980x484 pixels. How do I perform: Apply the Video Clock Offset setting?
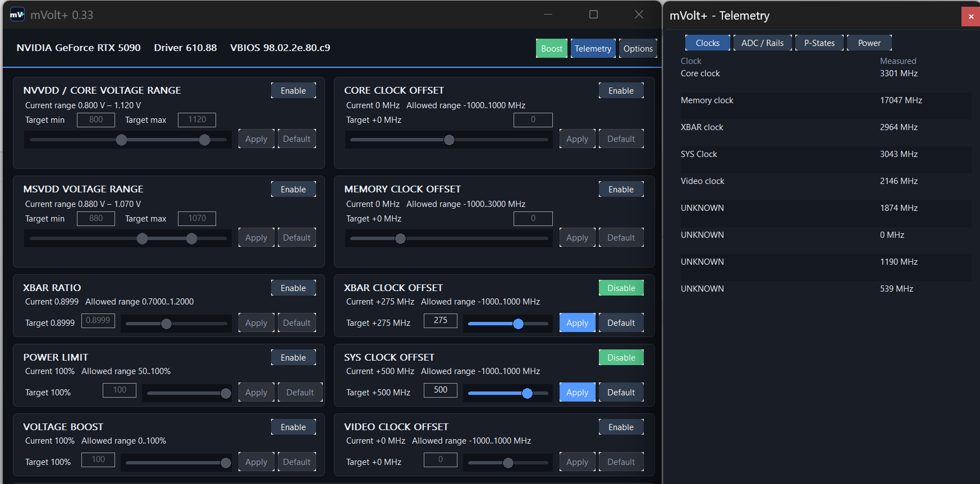tap(578, 462)
